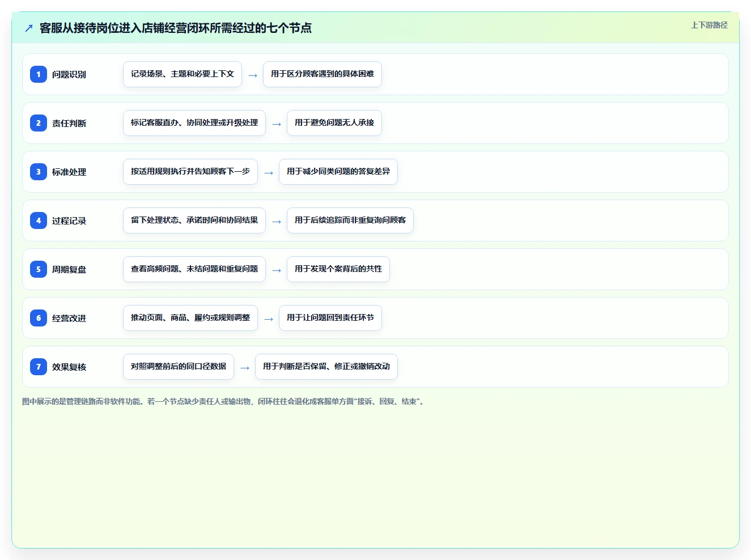Viewport: 751px width, 560px height.
Task: Click the 用于区分顾客遇到的具体困难 box
Action: 323,74
